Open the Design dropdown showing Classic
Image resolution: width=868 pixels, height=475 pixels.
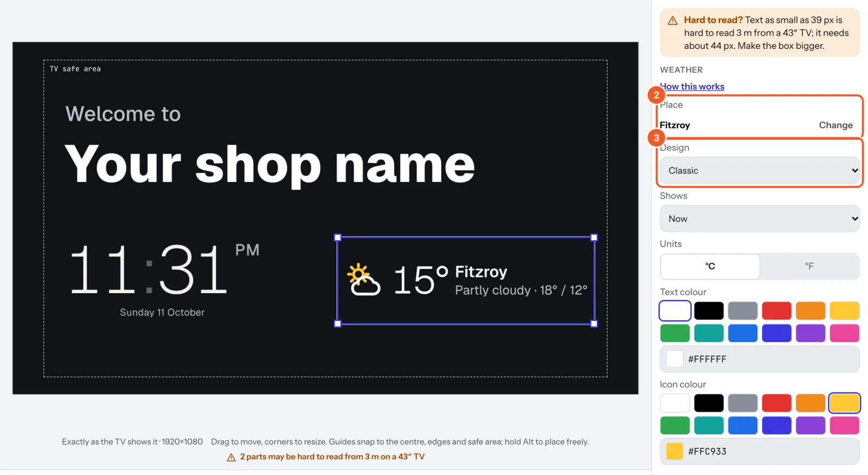(759, 170)
